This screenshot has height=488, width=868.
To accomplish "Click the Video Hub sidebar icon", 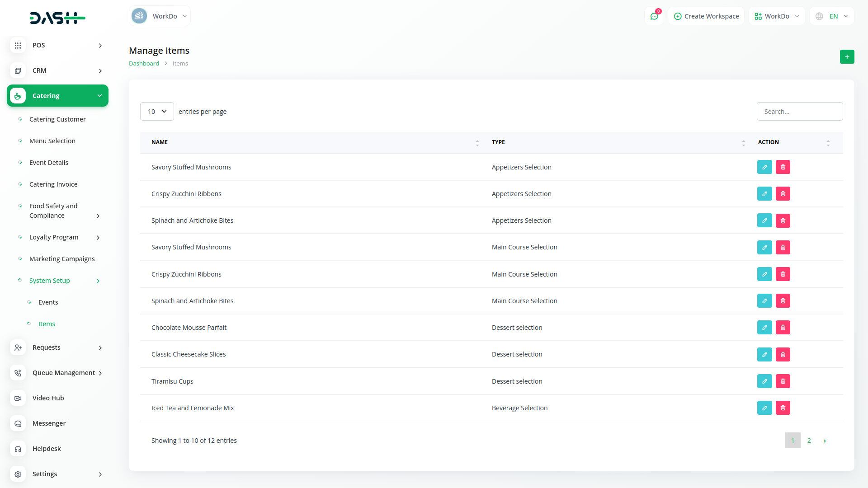I will pyautogui.click(x=18, y=398).
